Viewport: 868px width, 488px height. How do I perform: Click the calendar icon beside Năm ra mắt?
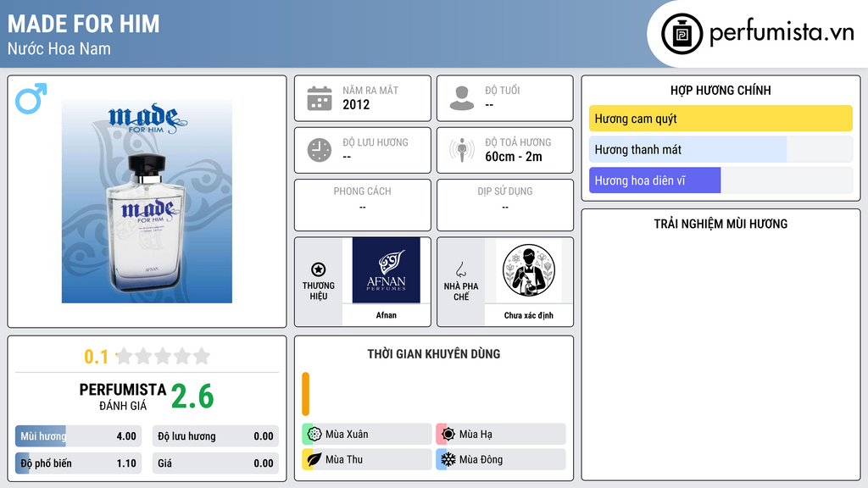click(320, 98)
